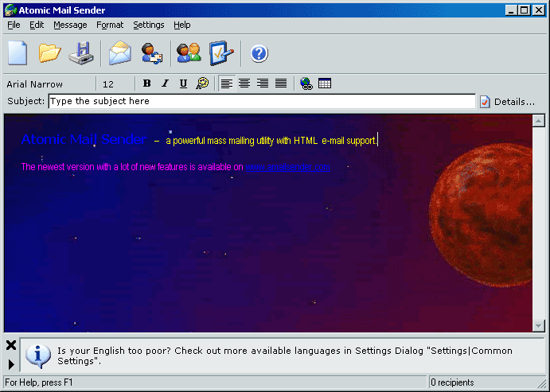Viewport: 550px width, 392px height.
Task: Click the Details... button
Action: (508, 102)
